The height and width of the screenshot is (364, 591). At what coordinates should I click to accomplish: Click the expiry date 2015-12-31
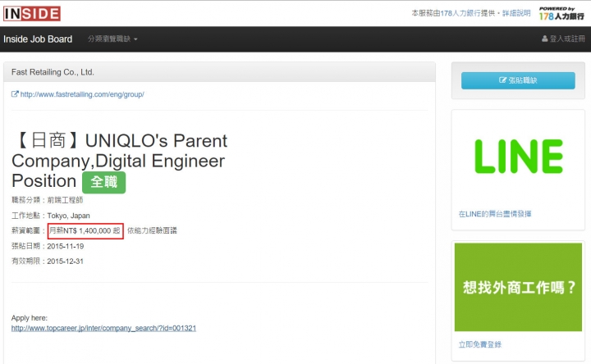point(65,262)
